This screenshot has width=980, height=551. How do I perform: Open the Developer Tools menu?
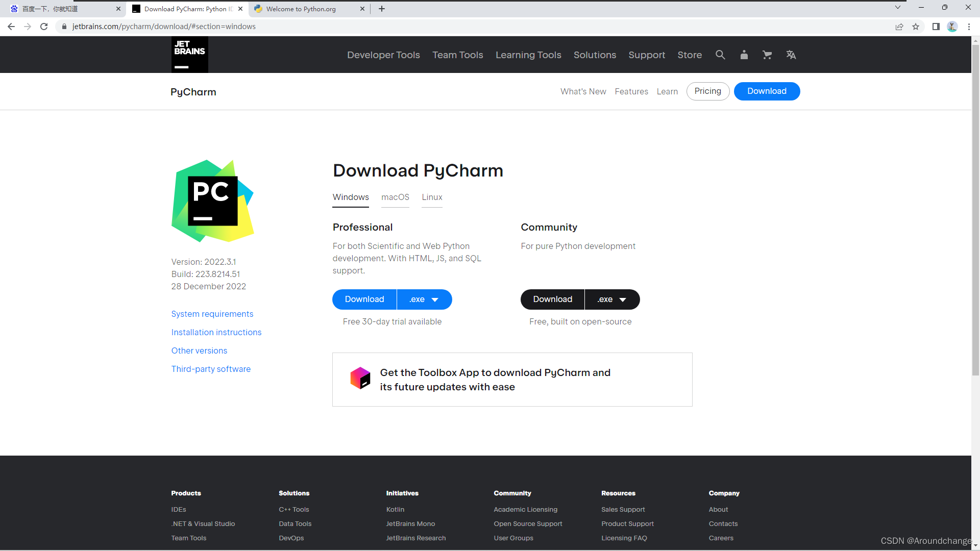pos(383,55)
